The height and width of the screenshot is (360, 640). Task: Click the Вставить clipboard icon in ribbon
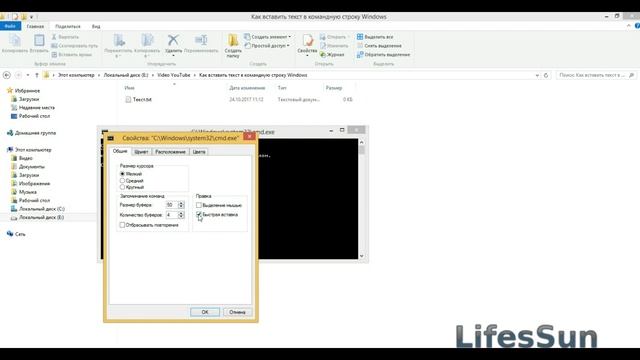tap(39, 40)
